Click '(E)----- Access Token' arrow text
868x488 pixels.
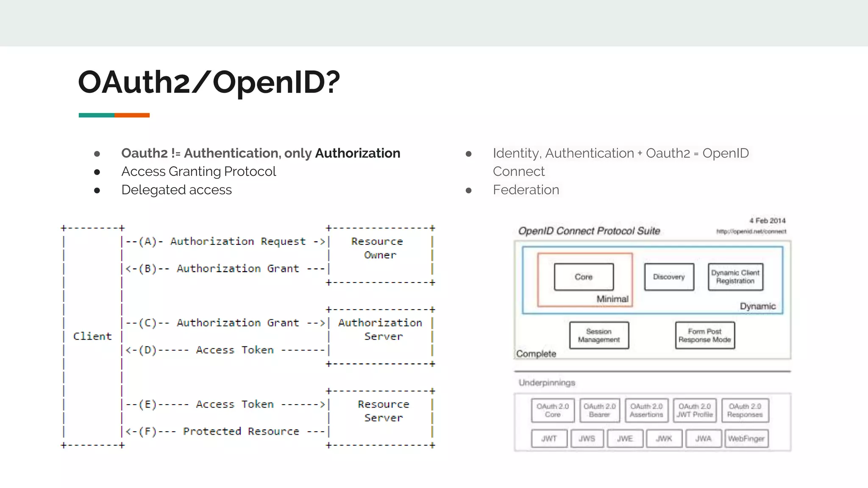[206, 404]
